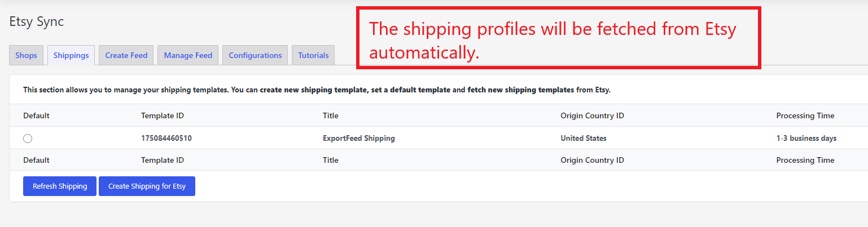868x227 pixels.
Task: Click the Refresh Shipping button
Action: pos(60,186)
